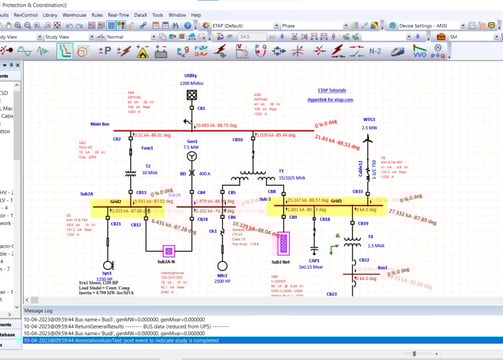Screen dimensions: 503x360
Task: Switch to Star Protection & Coordination mode
Action: 65,51
